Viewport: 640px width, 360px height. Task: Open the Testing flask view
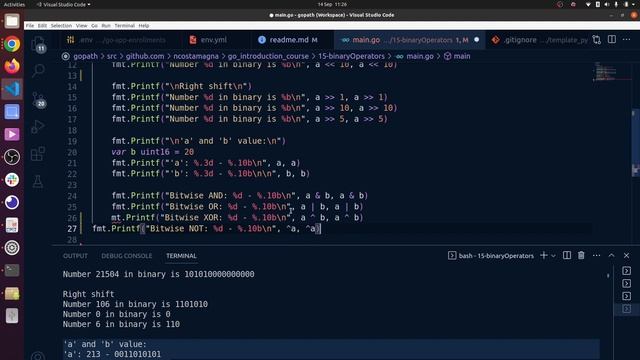click(38, 182)
